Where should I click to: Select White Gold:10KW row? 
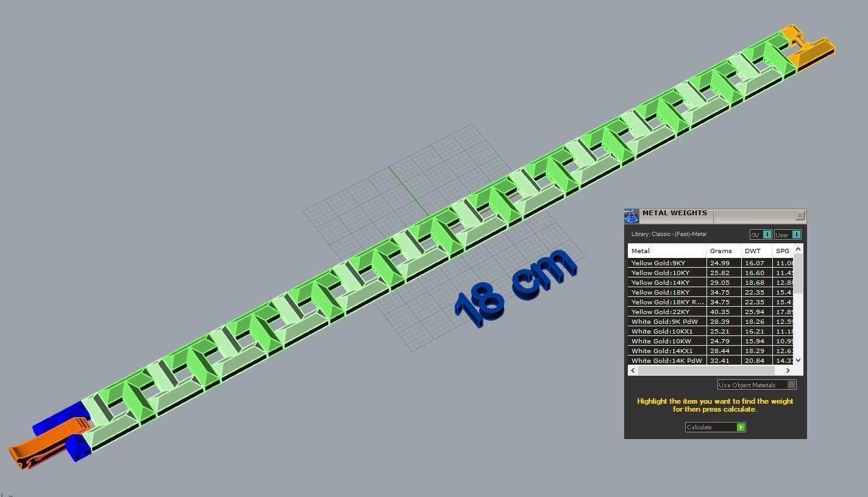point(711,341)
